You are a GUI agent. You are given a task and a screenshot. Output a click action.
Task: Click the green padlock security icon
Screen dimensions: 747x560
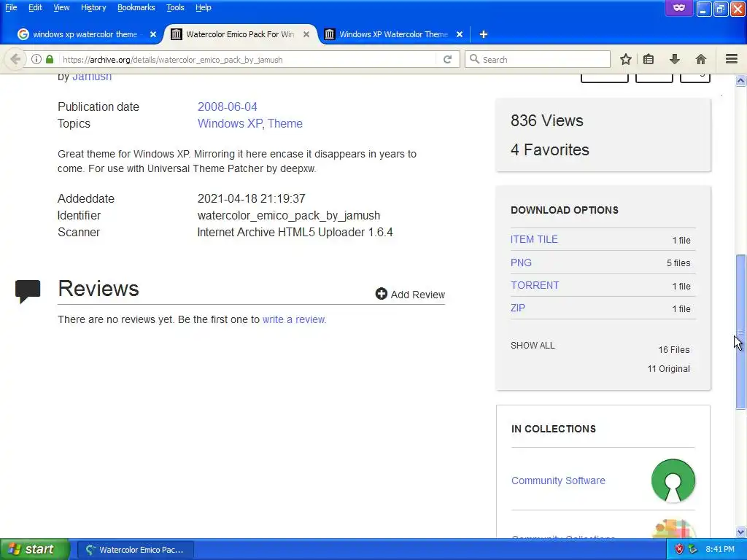pyautogui.click(x=50, y=60)
